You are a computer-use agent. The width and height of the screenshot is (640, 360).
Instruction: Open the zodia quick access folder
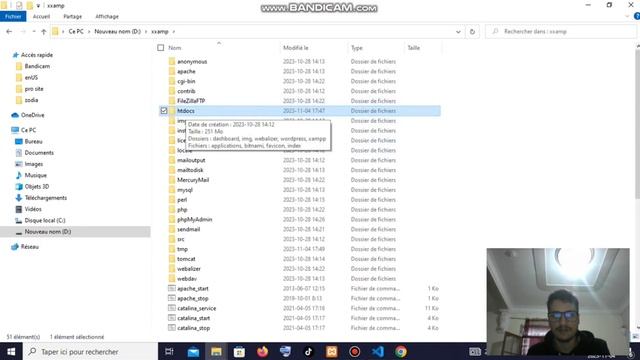pyautogui.click(x=31, y=100)
